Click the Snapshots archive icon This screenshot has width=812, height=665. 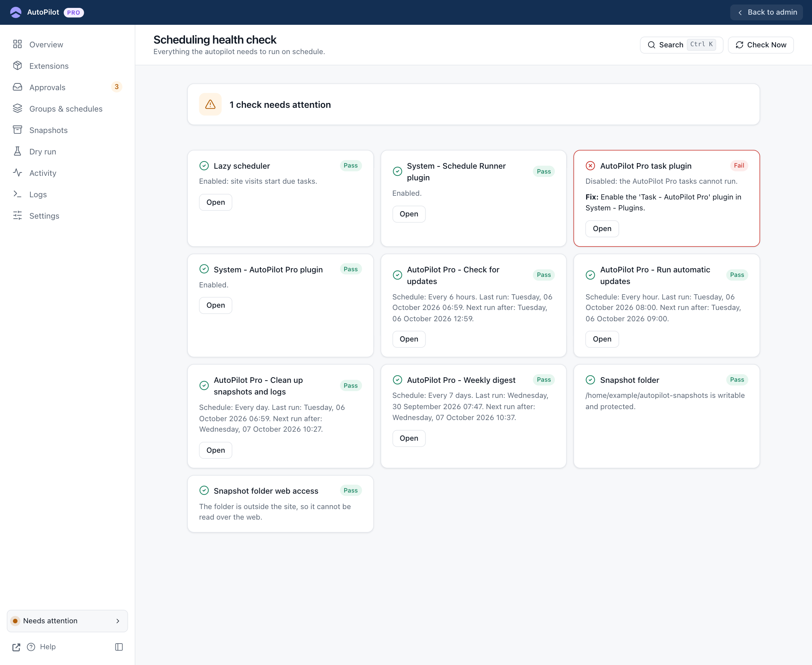[17, 130]
